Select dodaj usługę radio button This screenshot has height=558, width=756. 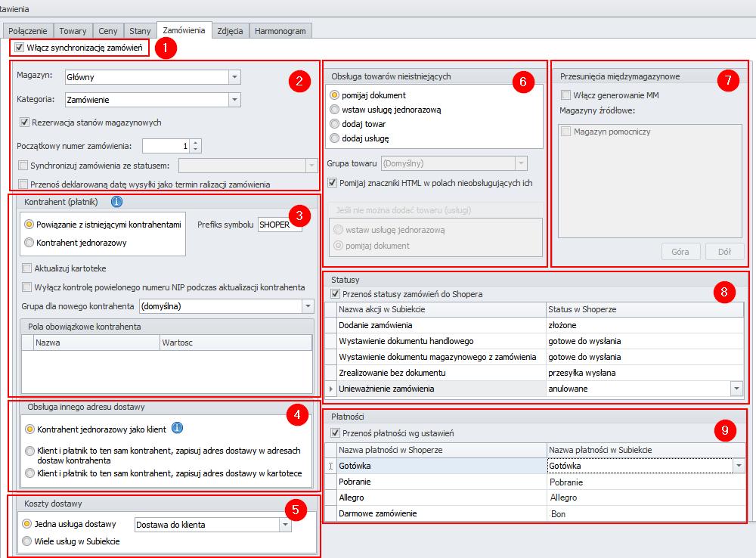click(334, 138)
